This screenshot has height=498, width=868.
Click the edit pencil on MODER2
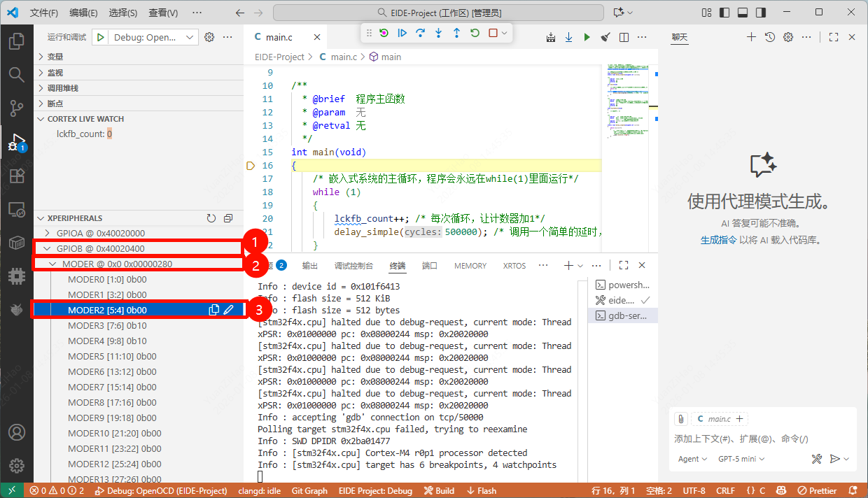pyautogui.click(x=228, y=310)
